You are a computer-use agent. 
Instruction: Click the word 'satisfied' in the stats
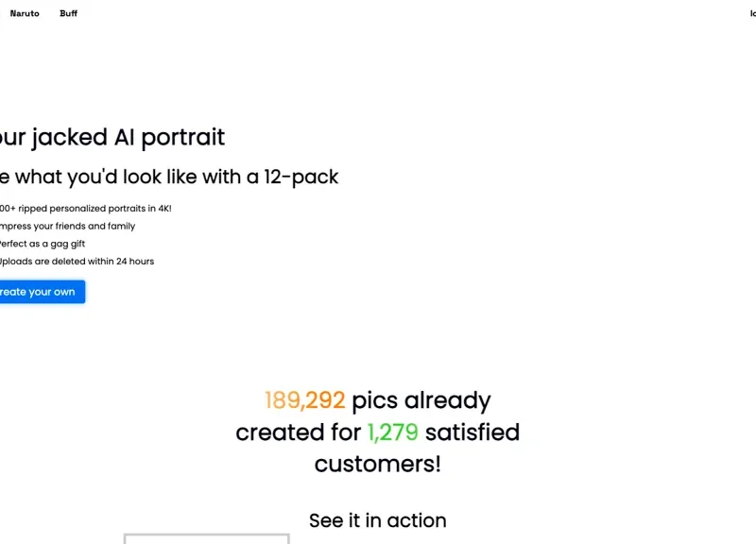click(472, 433)
